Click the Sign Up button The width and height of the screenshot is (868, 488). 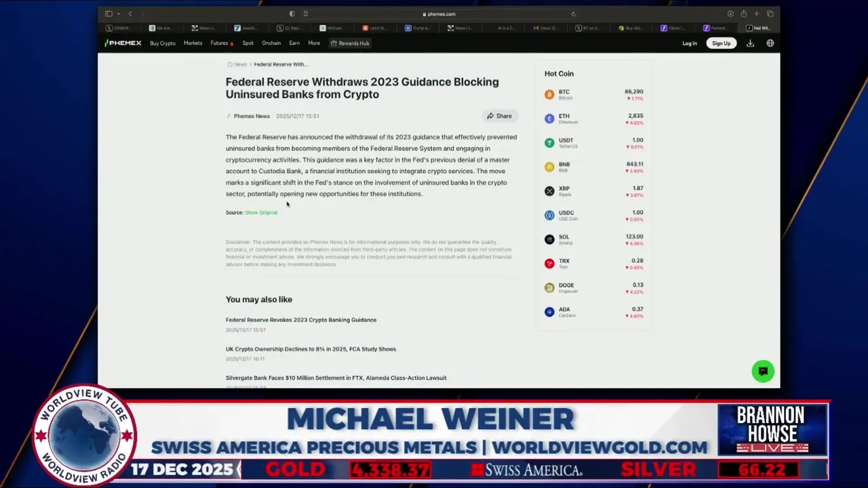(x=722, y=43)
